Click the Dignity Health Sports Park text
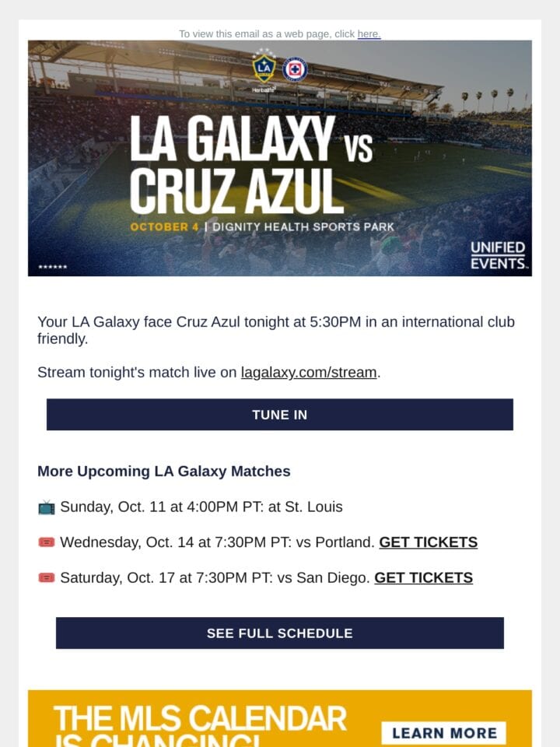Screen dimensions: 560x747 (x=303, y=227)
